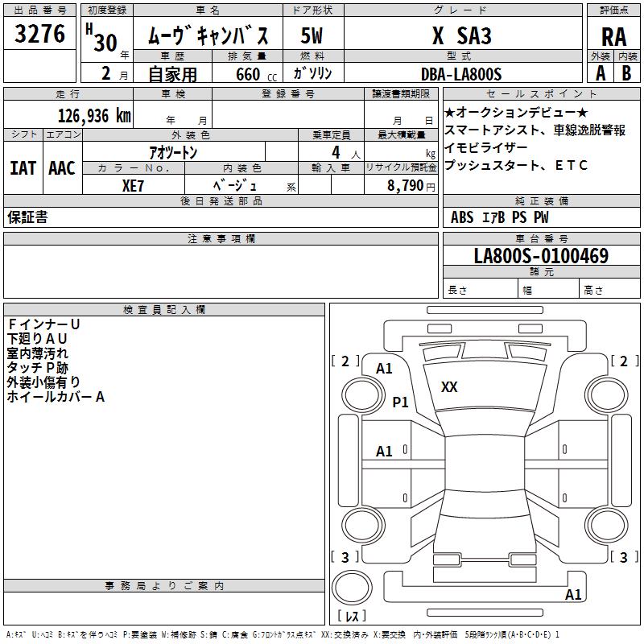Click the mileage 126,936 km

coord(94,116)
